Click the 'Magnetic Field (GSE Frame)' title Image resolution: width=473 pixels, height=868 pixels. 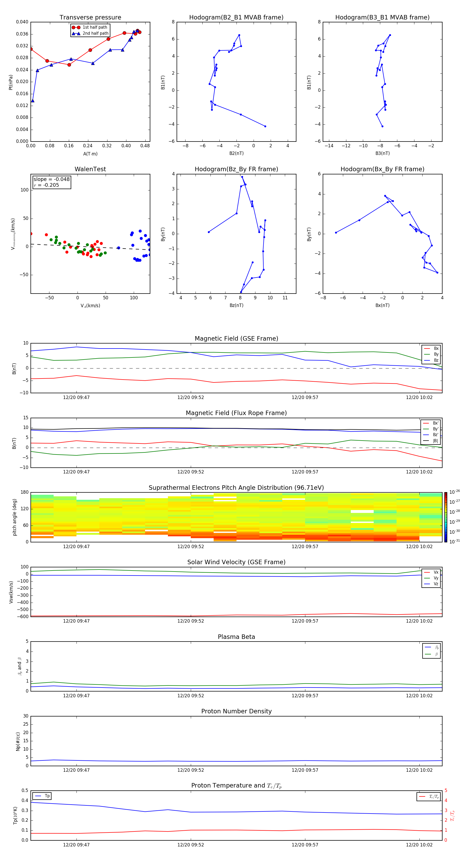(x=236, y=339)
